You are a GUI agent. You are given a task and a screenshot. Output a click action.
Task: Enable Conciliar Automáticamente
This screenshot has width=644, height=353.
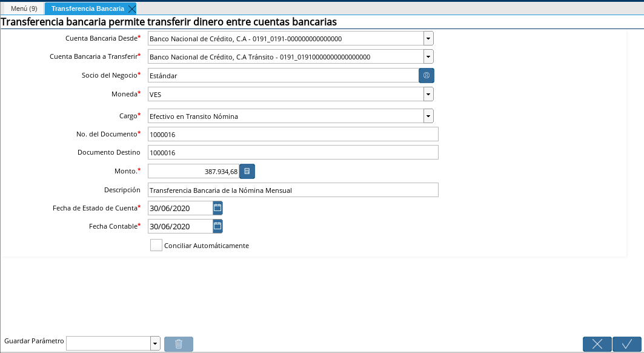(156, 245)
